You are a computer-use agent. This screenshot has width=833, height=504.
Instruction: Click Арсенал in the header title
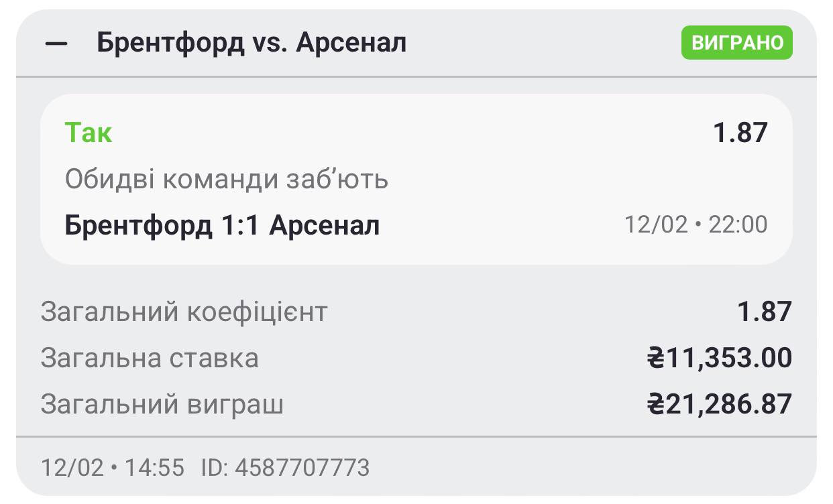click(x=351, y=43)
